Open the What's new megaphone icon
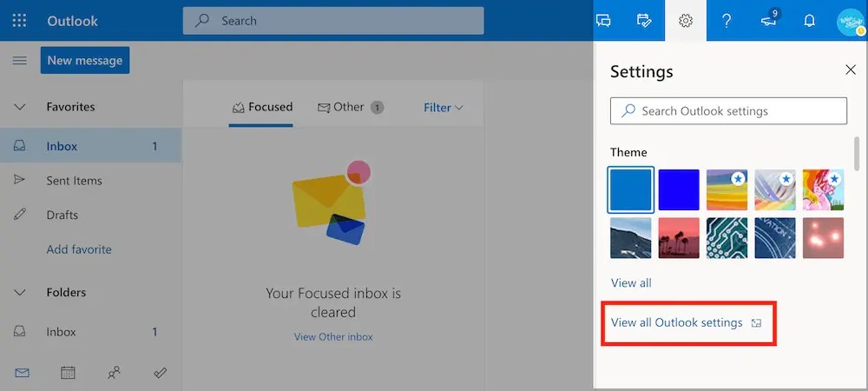868x391 pixels. [769, 19]
